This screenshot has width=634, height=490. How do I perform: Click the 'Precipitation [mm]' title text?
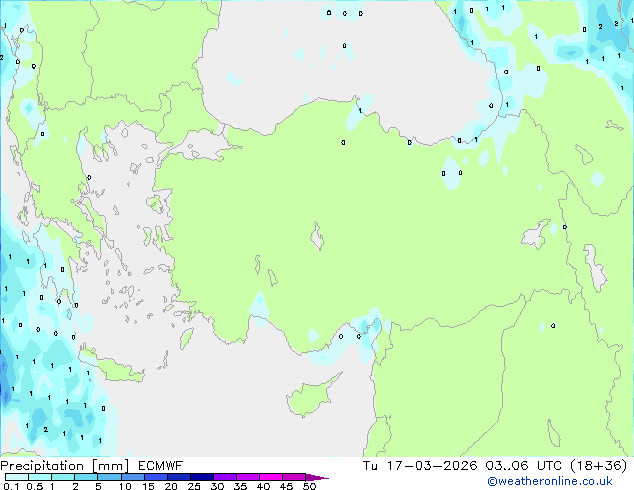click(65, 466)
